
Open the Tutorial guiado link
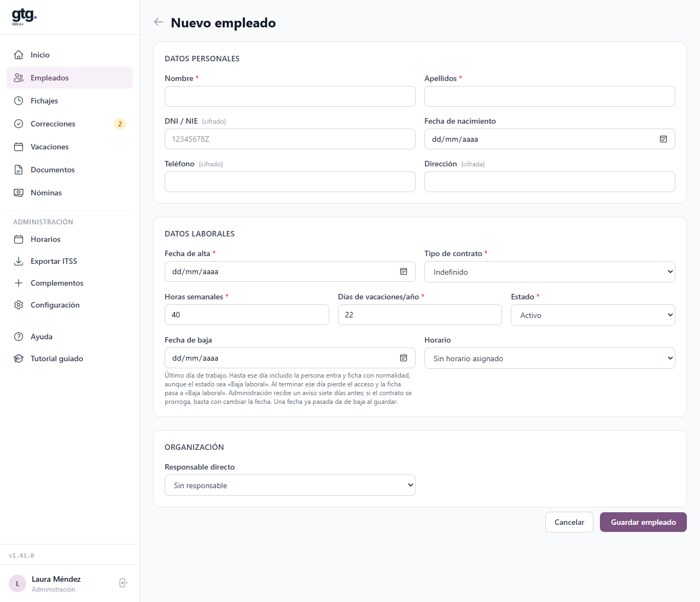pos(69,358)
